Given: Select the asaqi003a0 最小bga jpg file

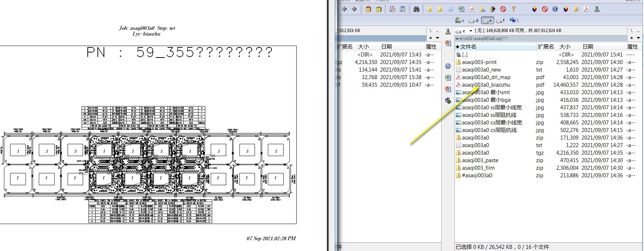Looking at the screenshot, I should click(548, 100).
